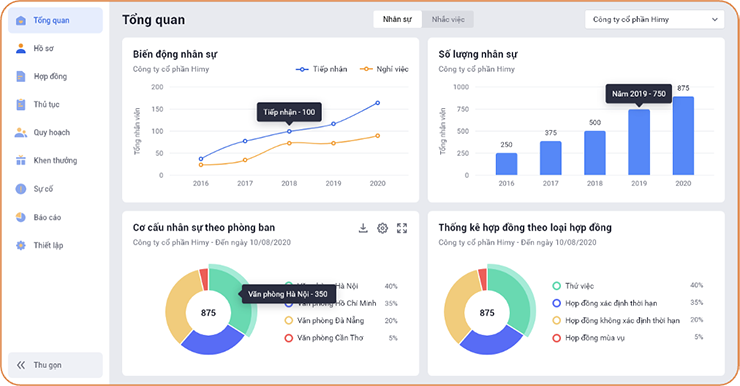Select the Quy hoạch people icon
740x386 pixels.
point(21,133)
